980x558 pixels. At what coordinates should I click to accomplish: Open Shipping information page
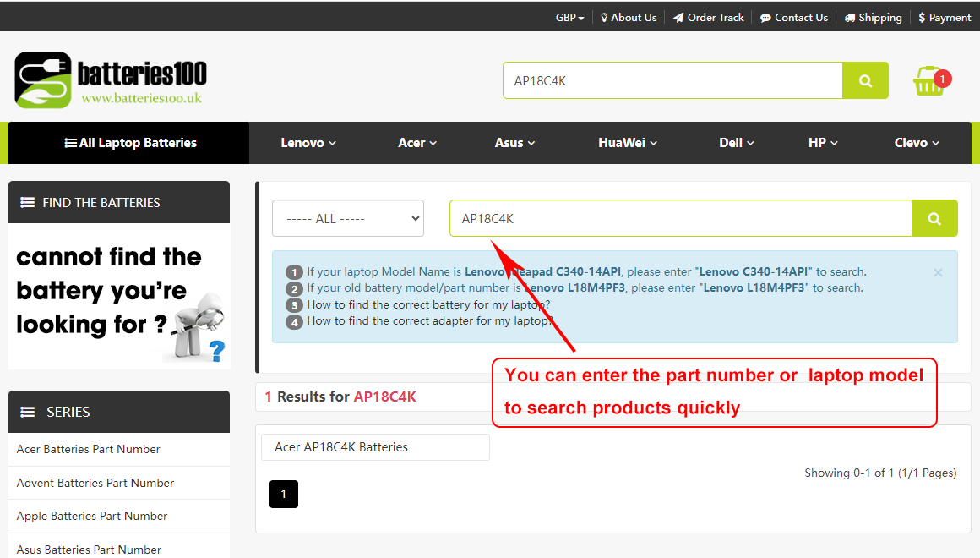click(x=873, y=18)
